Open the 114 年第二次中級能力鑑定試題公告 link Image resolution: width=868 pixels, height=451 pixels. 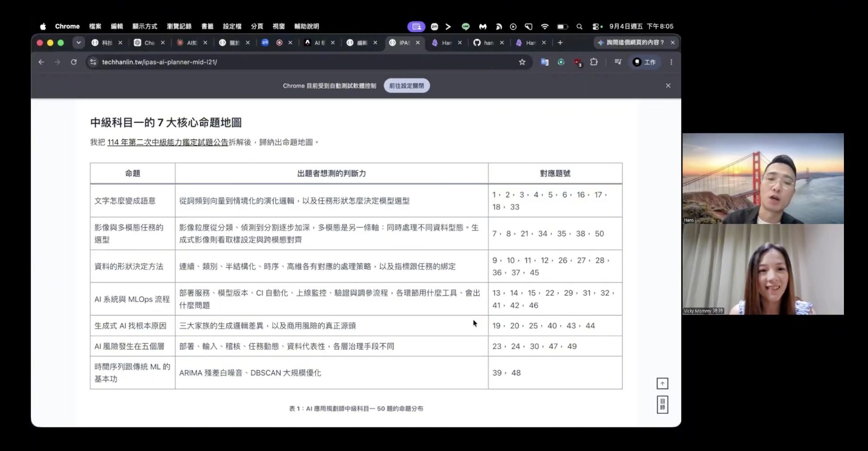click(x=168, y=142)
